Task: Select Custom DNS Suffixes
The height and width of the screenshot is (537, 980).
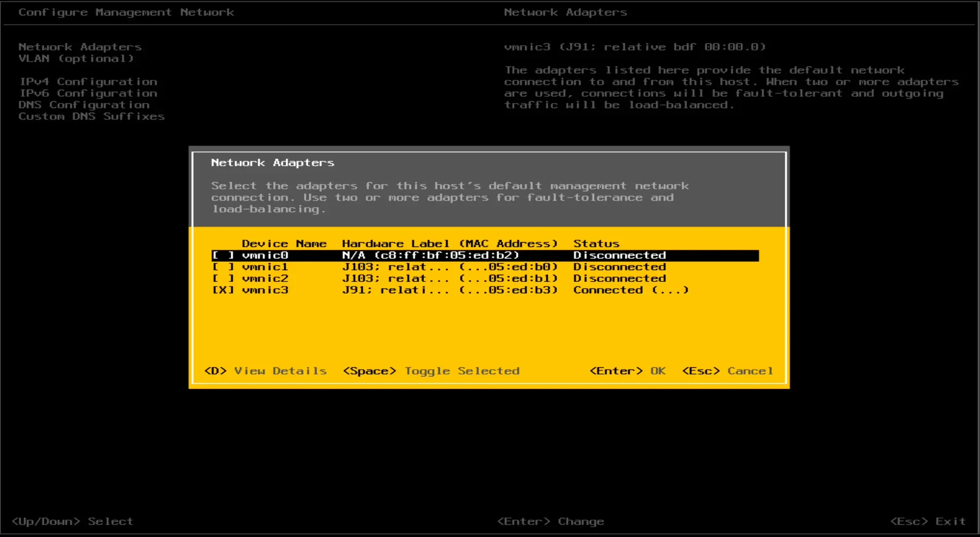Action: [91, 116]
